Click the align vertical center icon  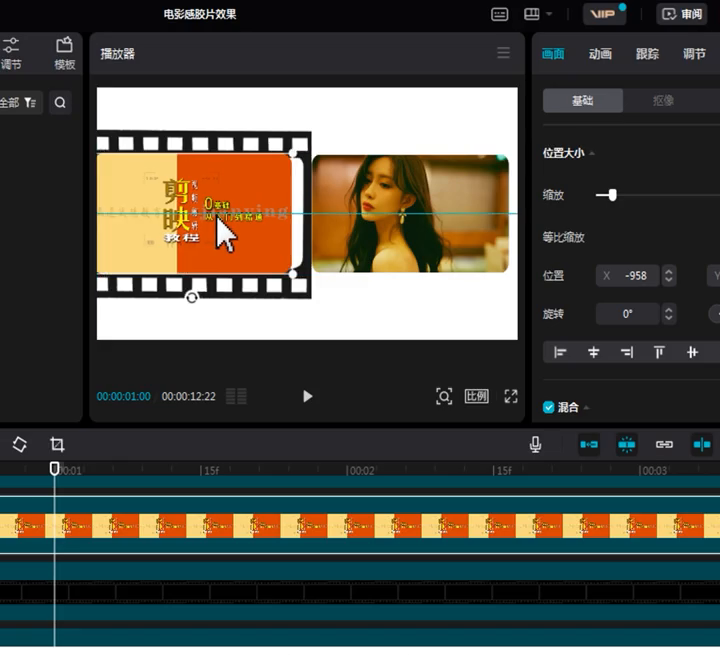pos(692,353)
